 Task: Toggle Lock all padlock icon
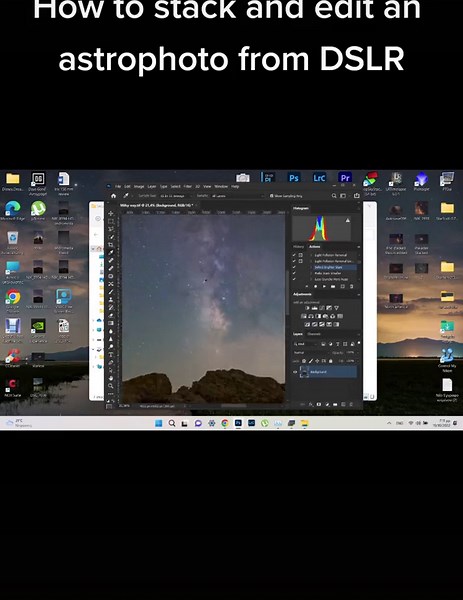(331, 361)
